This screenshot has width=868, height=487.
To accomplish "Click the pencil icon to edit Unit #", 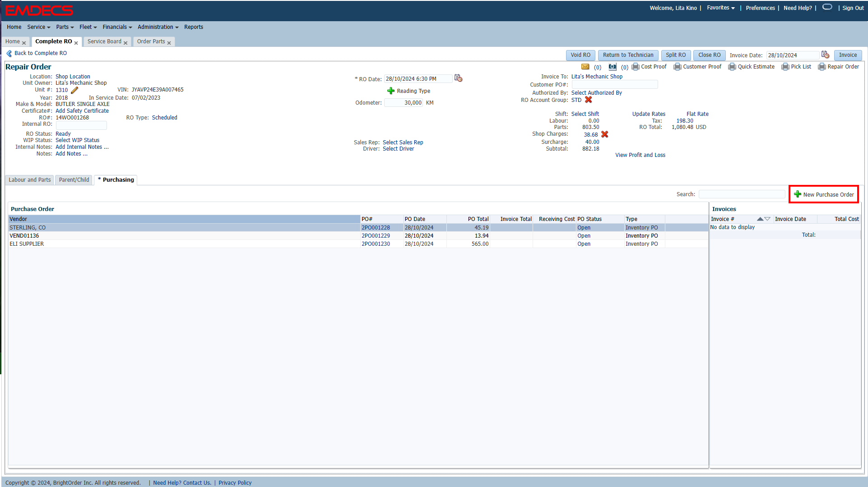I will [x=74, y=90].
